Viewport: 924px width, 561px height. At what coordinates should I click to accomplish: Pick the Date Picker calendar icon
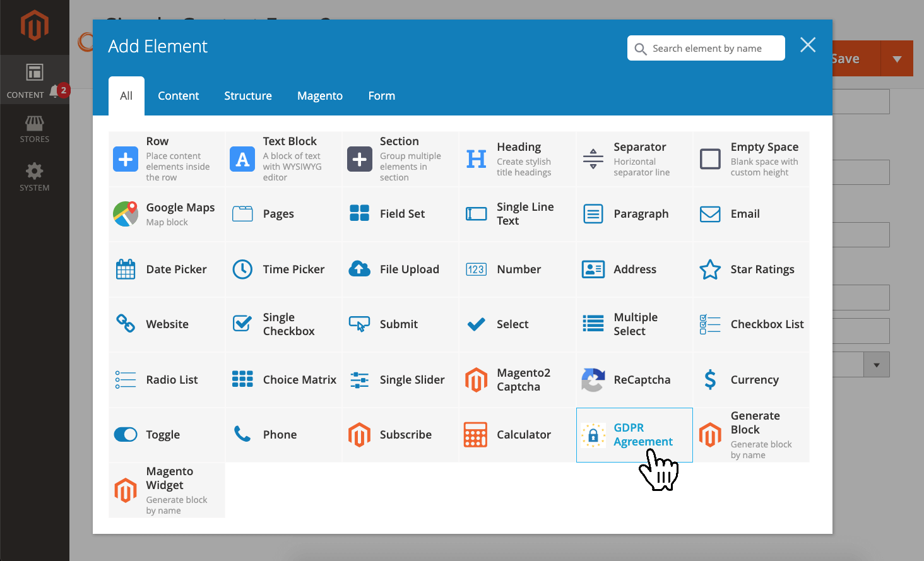[126, 269]
